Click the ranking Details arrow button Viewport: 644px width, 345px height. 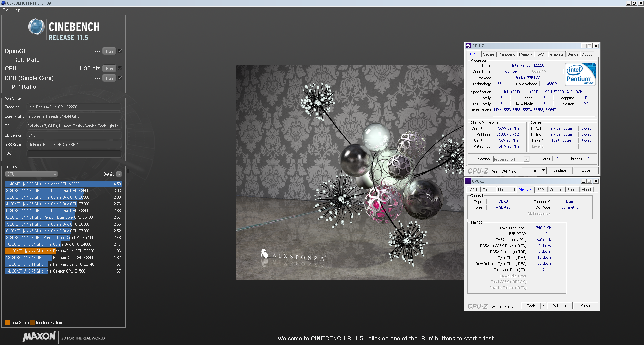119,174
